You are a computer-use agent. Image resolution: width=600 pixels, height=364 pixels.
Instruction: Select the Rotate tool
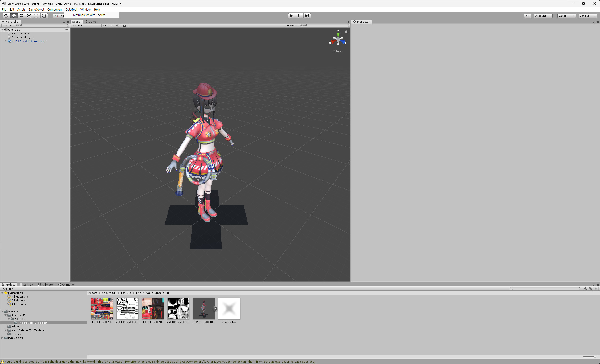tap(21, 16)
